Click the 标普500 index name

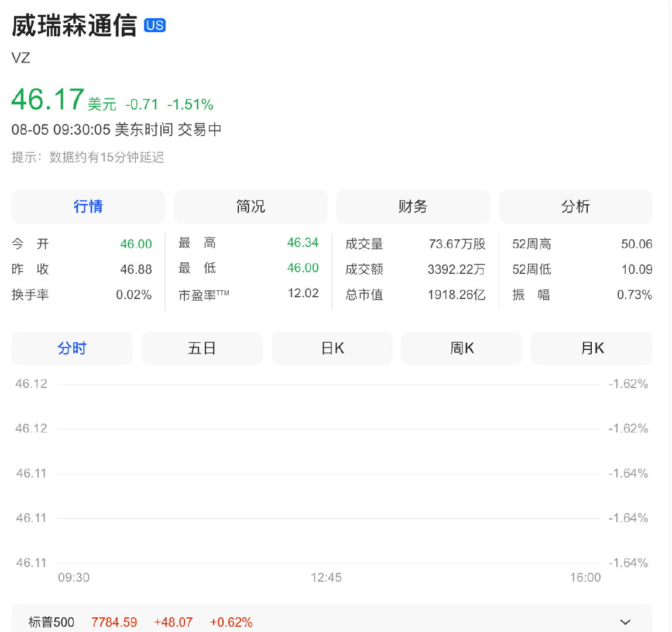52,622
